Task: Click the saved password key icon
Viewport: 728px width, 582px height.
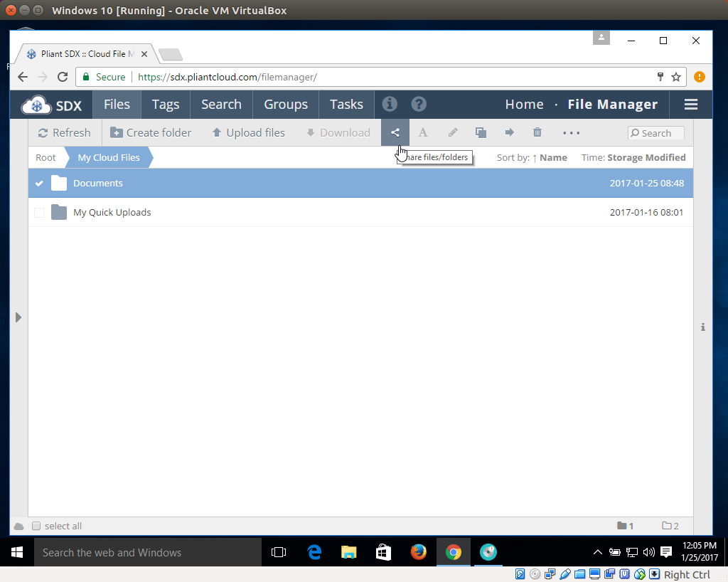Action: (660, 77)
